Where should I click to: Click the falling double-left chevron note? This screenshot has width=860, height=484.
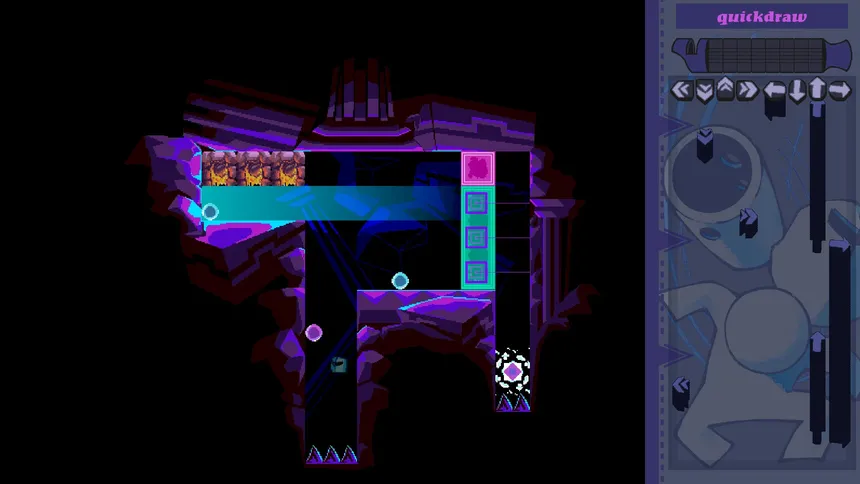point(681,392)
